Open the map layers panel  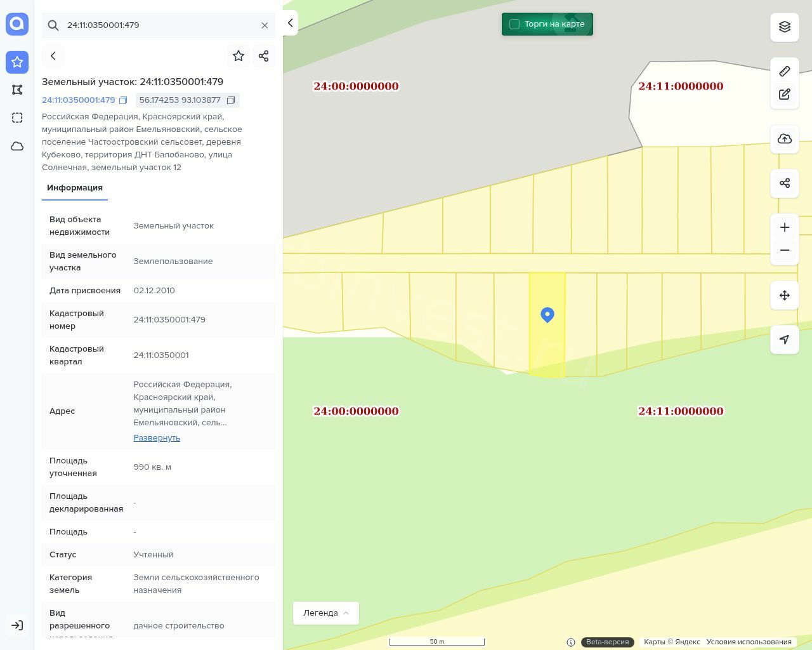point(784,27)
